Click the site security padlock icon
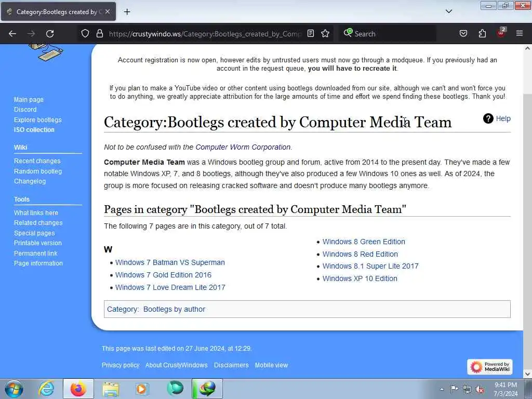The image size is (532, 399). [x=99, y=33]
